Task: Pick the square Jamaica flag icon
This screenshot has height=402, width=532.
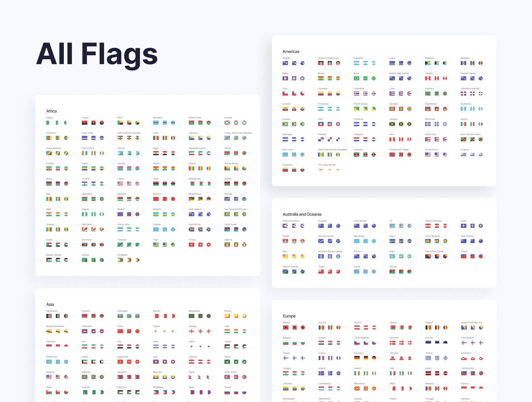Action: [x=401, y=124]
